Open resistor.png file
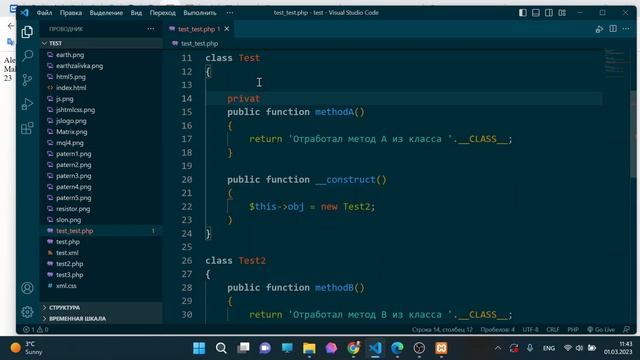 tap(73, 209)
